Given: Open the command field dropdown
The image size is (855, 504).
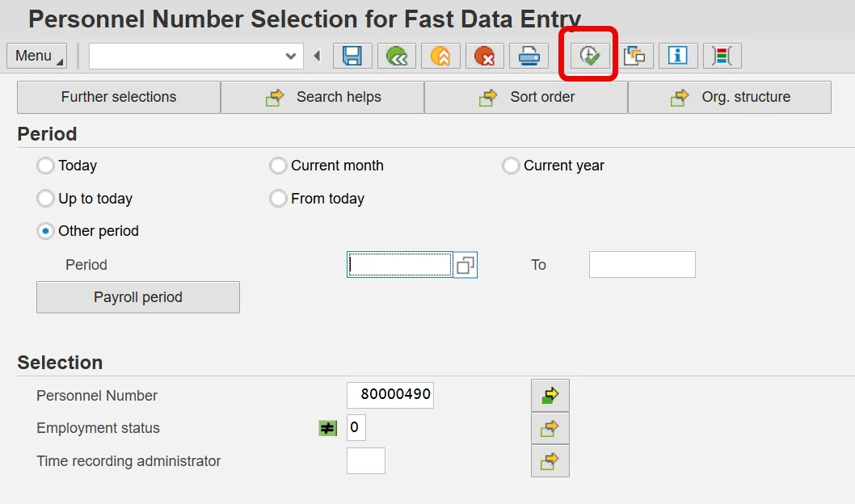Looking at the screenshot, I should point(291,56).
